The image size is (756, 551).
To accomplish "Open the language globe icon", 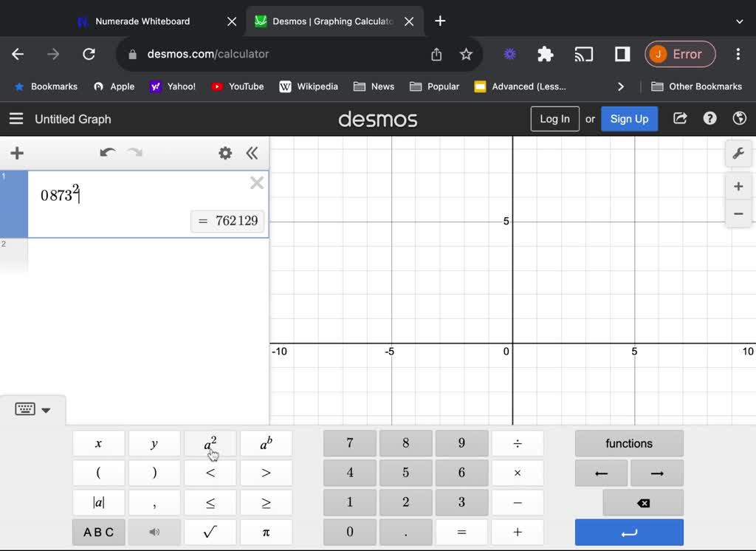I will tap(739, 119).
